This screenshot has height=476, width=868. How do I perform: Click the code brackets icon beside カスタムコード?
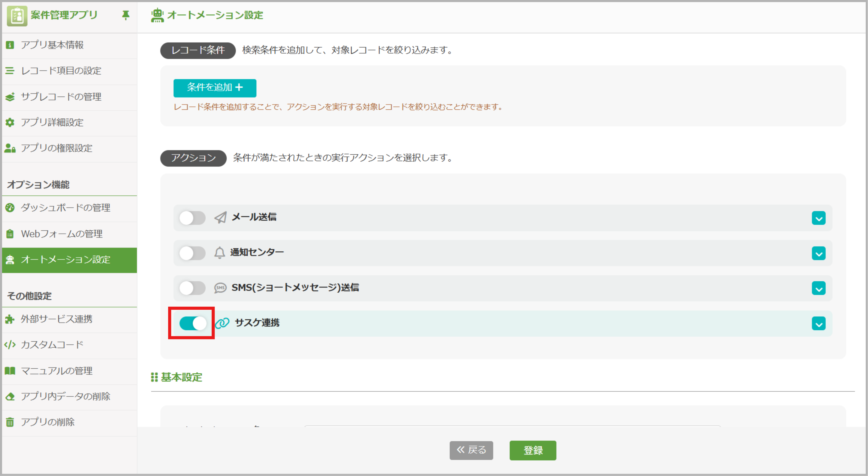click(x=10, y=344)
